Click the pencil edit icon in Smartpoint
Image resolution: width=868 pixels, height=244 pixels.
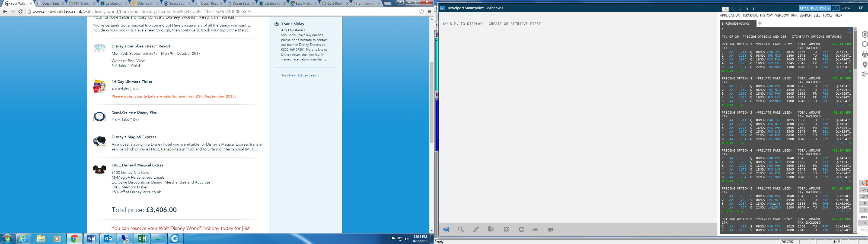coord(476,230)
